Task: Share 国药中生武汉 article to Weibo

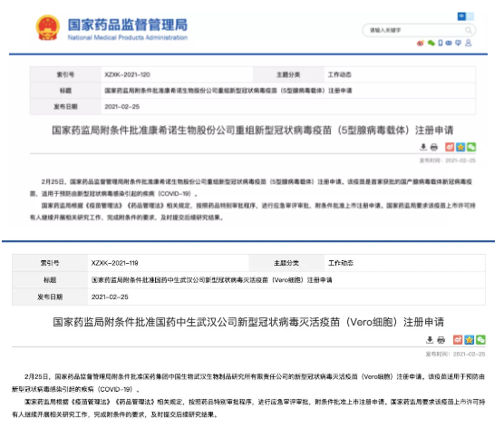Action: (458, 340)
